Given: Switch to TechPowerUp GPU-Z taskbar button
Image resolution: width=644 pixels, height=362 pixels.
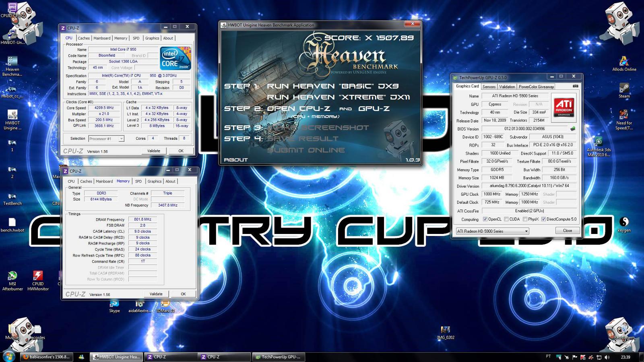Looking at the screenshot, I should click(279, 357).
